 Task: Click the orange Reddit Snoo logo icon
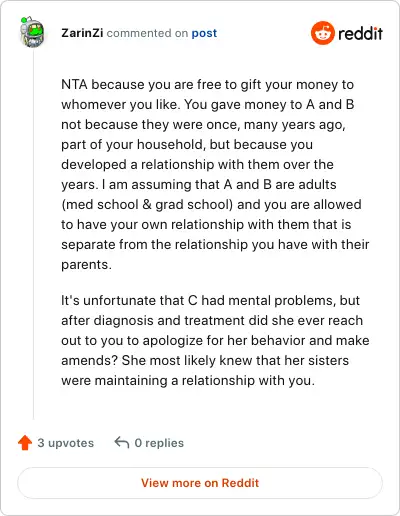322,33
